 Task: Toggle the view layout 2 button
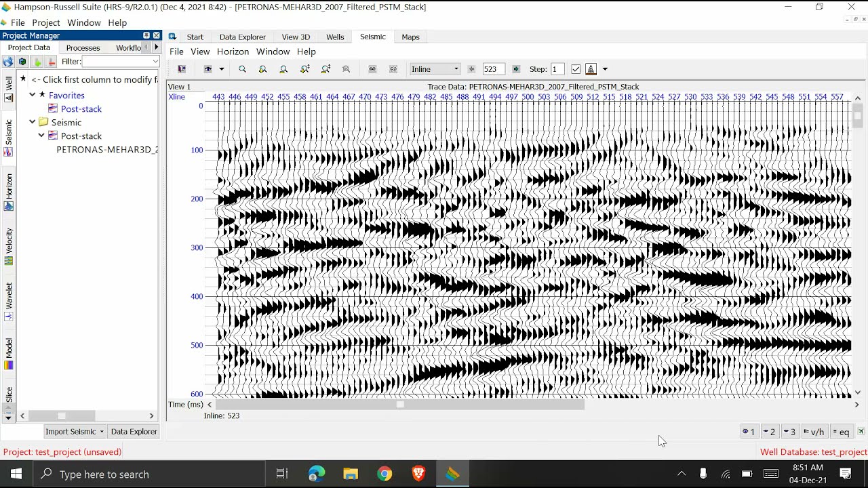pos(769,432)
